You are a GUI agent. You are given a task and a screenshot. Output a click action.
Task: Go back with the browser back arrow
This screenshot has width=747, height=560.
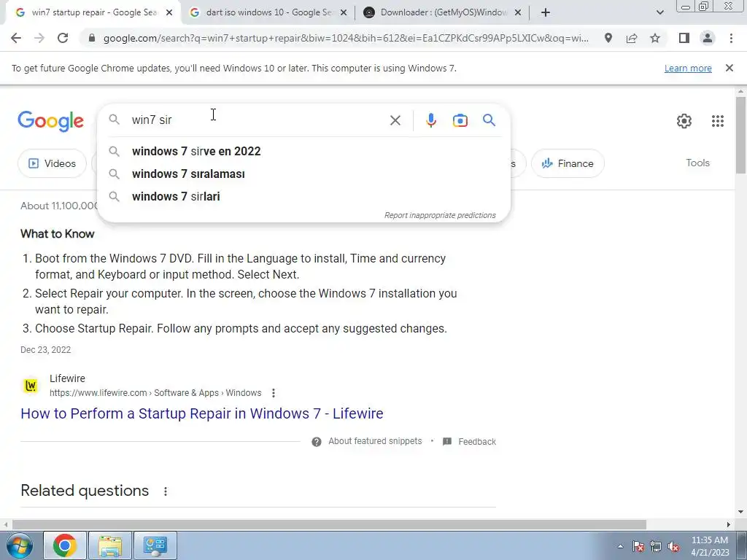16,38
